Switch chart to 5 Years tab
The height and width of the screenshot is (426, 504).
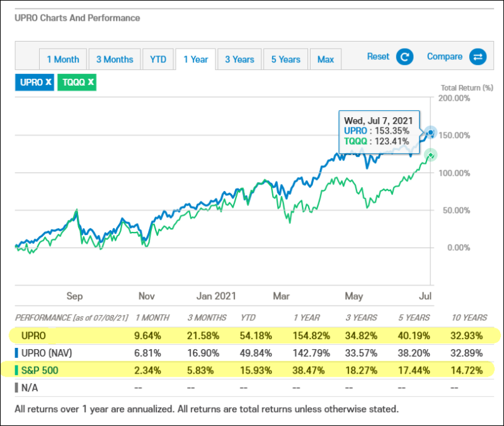click(x=285, y=59)
